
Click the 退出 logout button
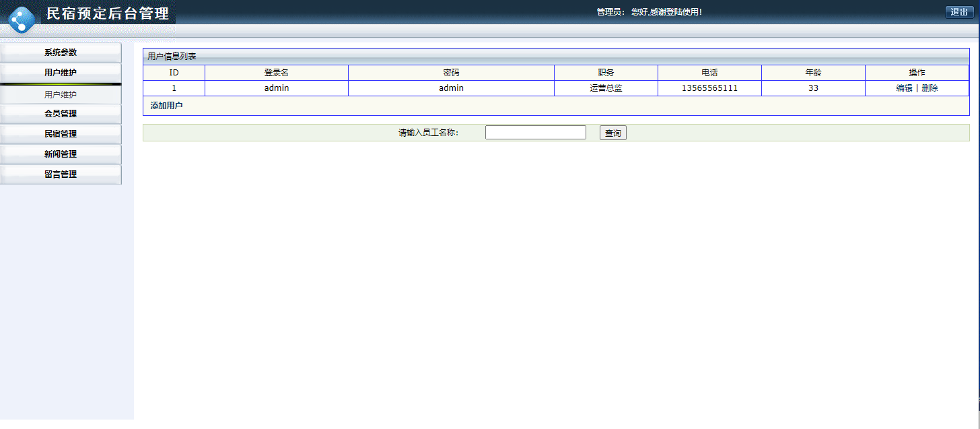point(958,11)
